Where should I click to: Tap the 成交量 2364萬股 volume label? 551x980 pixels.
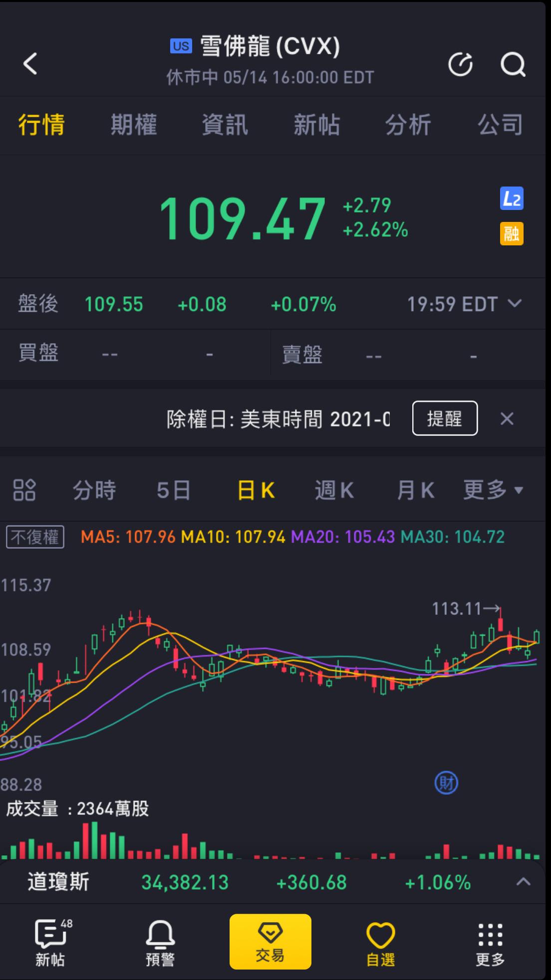coord(77,808)
